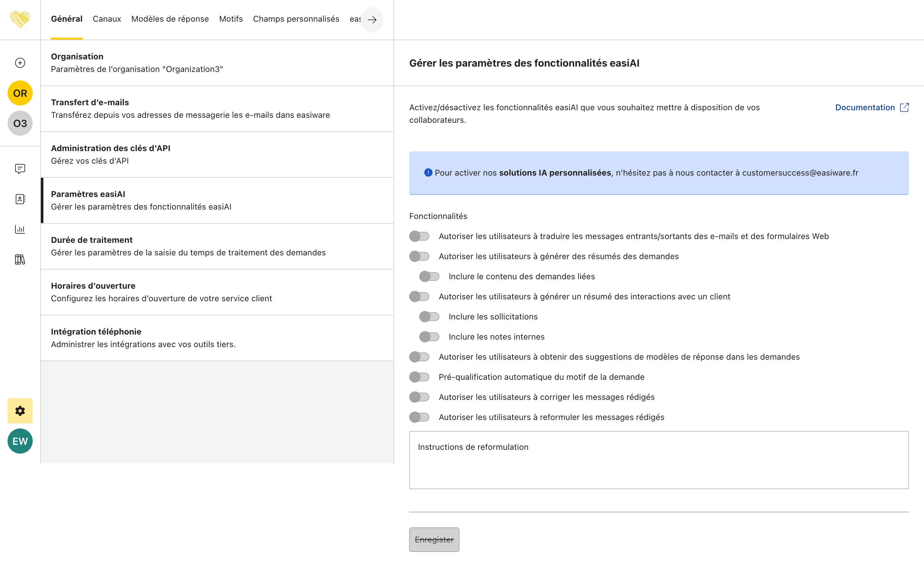Open the Champs personnalisés tab

click(296, 19)
